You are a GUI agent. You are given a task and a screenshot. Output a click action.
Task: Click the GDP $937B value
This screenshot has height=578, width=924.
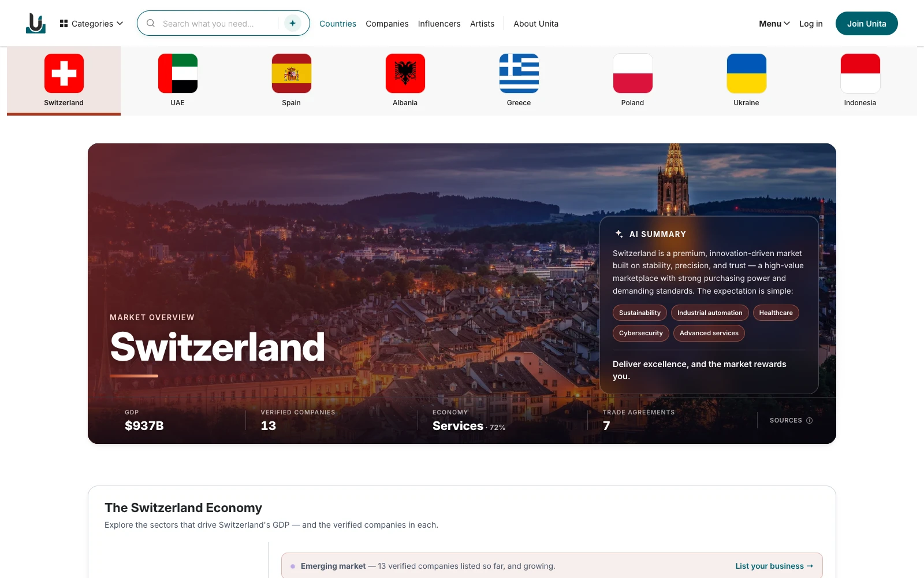144,426
